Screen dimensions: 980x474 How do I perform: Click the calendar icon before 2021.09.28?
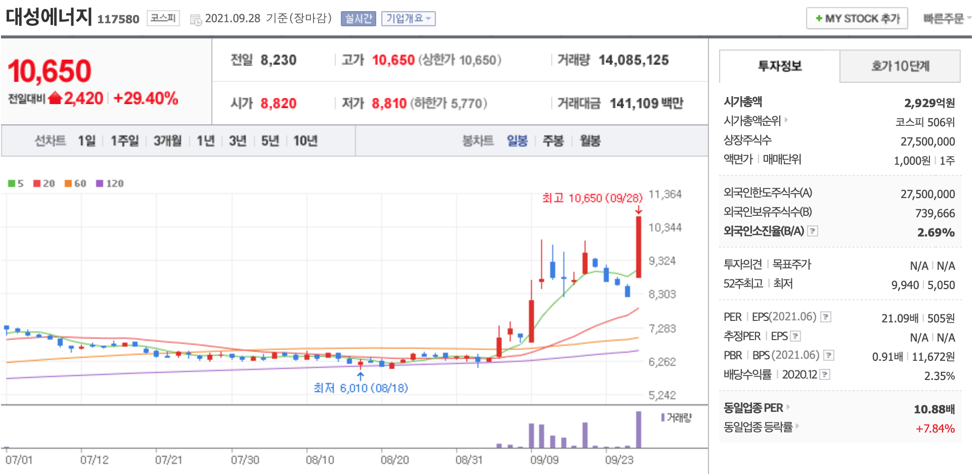click(x=195, y=20)
